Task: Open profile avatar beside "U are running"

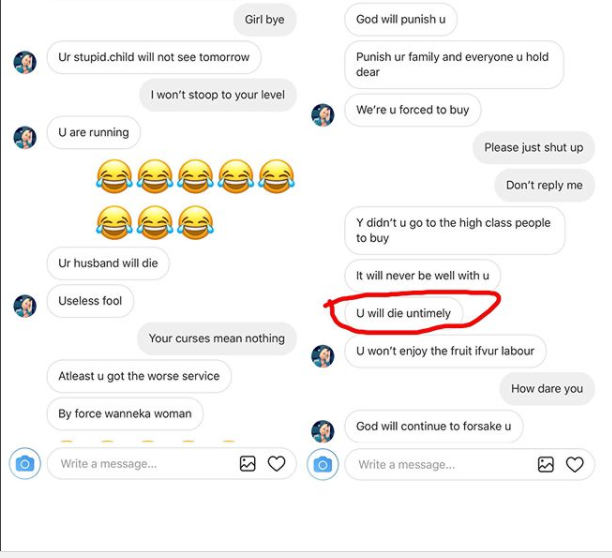Action: click(x=25, y=137)
